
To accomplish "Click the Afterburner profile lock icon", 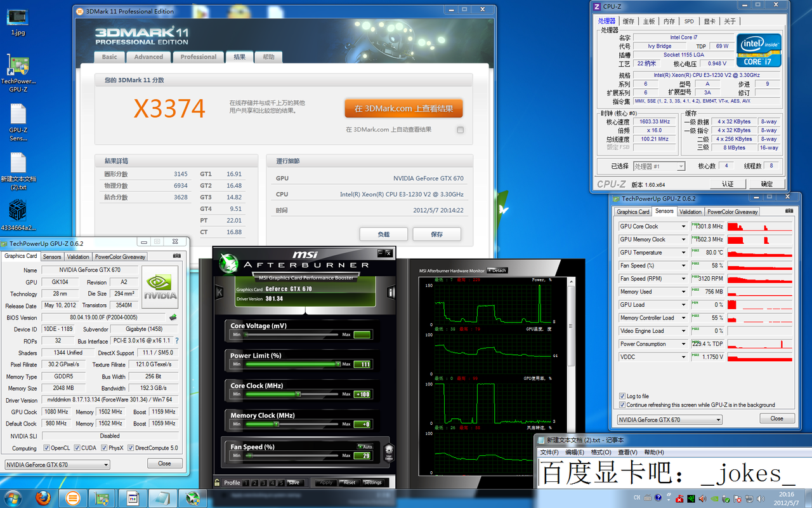I will 218,483.
